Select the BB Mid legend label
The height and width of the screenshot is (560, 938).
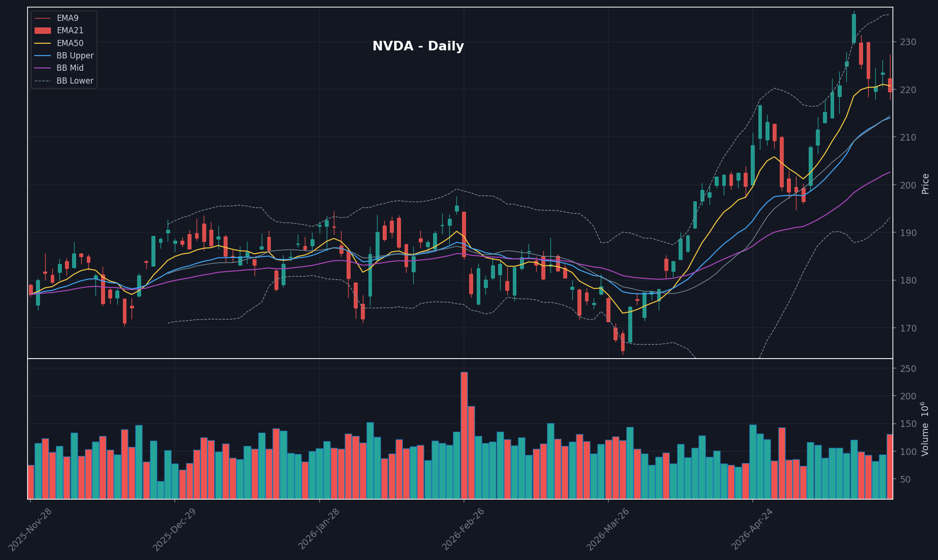pyautogui.click(x=70, y=68)
